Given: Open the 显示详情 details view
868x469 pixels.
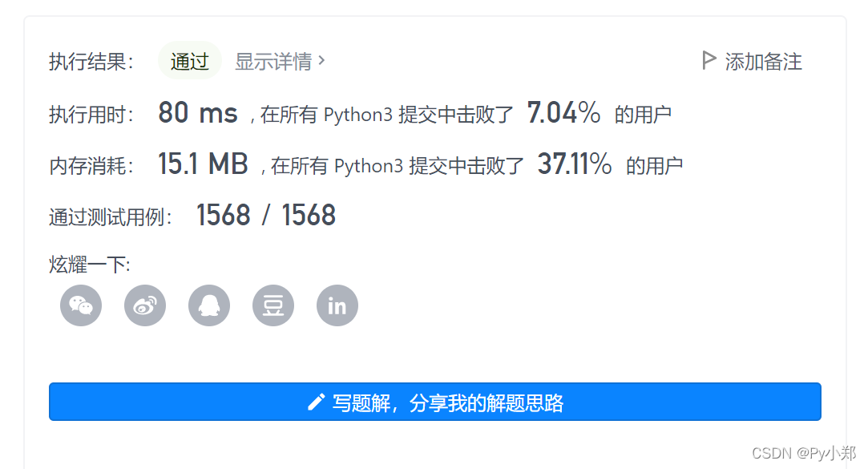Looking at the screenshot, I should [x=273, y=60].
